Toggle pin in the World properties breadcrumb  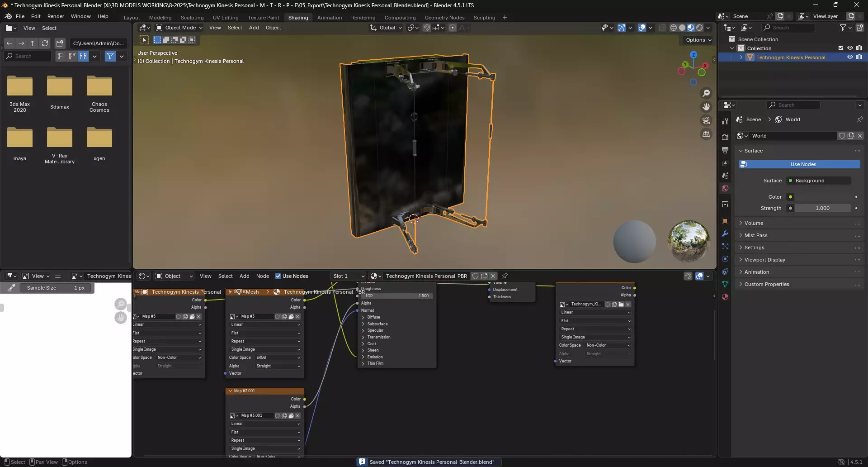[x=860, y=119]
